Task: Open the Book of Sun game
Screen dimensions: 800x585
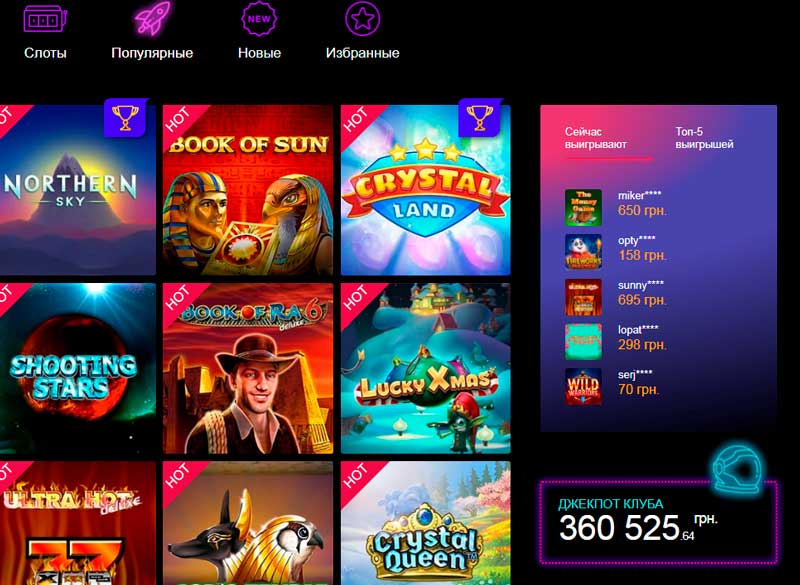Action: 248,190
